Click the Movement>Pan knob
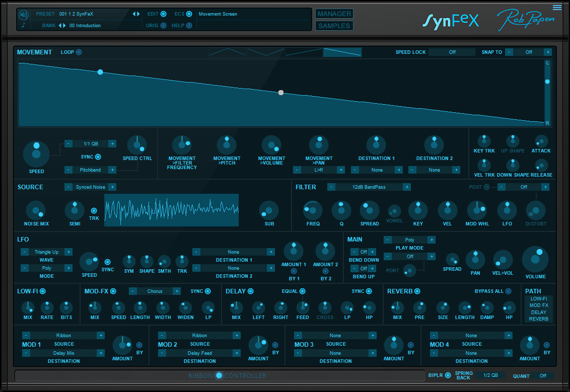The height and width of the screenshot is (392, 570). (x=319, y=145)
